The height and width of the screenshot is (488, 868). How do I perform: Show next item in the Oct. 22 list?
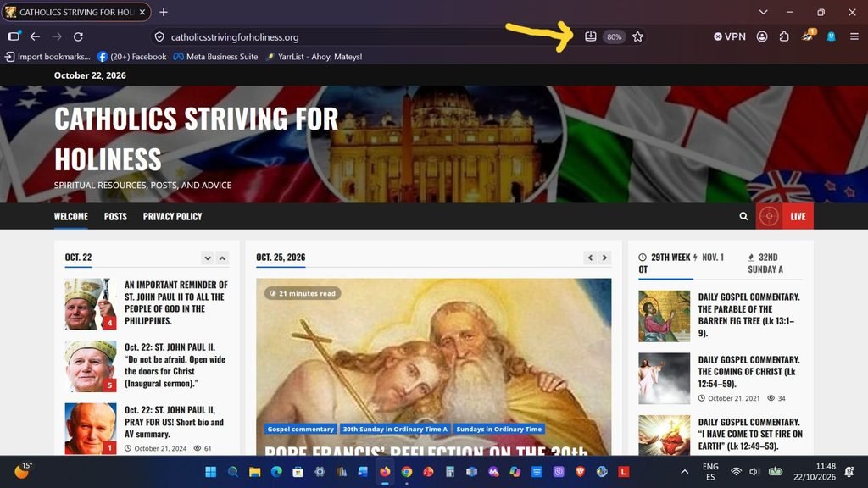[x=208, y=258]
